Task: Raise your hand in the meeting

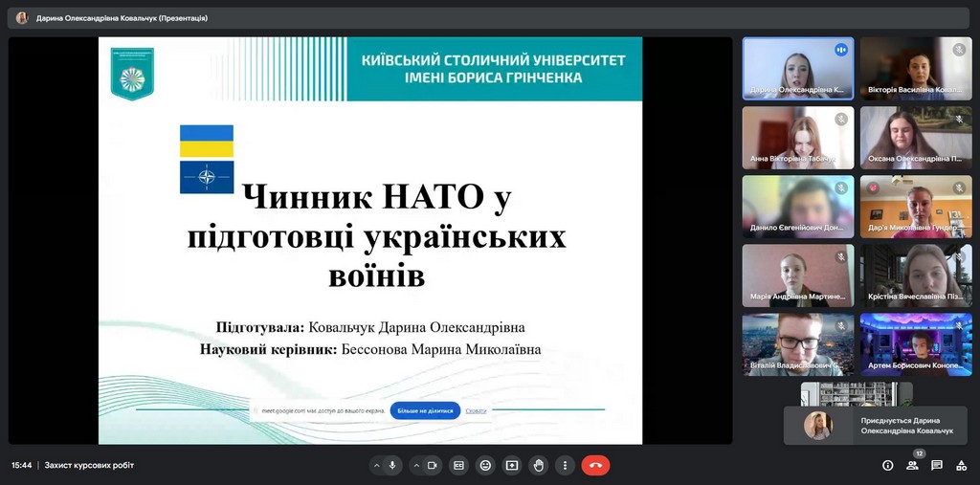Action: (x=539, y=465)
